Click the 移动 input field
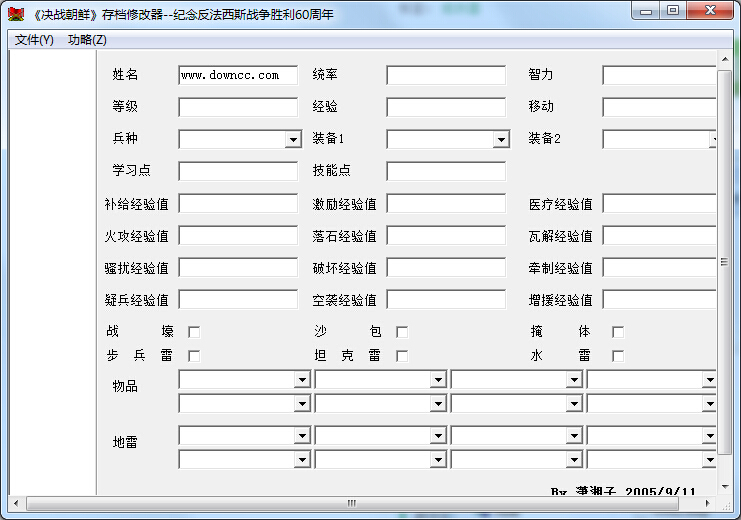The width and height of the screenshot is (741, 520). pyautogui.click(x=659, y=107)
